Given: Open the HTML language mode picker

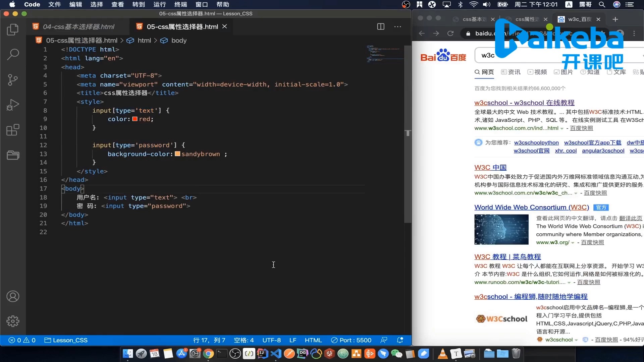Looking at the screenshot, I should pyautogui.click(x=313, y=340).
